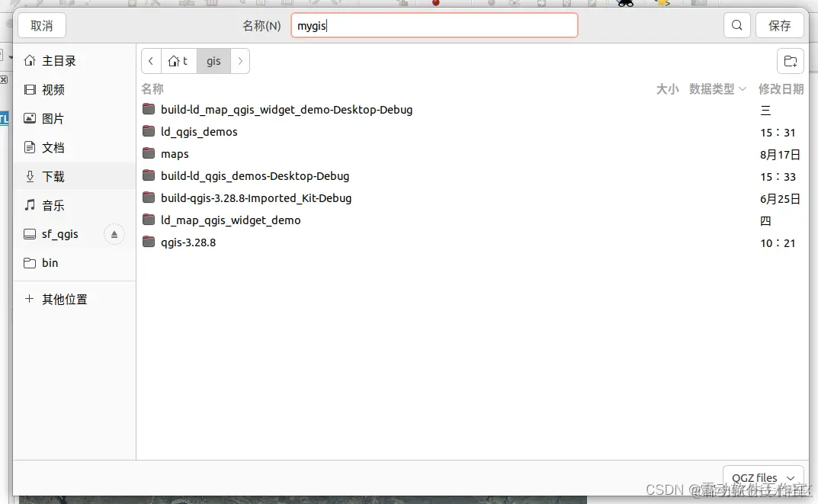Focus the 名称 filename input field
This screenshot has width=818, height=504.
point(434,26)
